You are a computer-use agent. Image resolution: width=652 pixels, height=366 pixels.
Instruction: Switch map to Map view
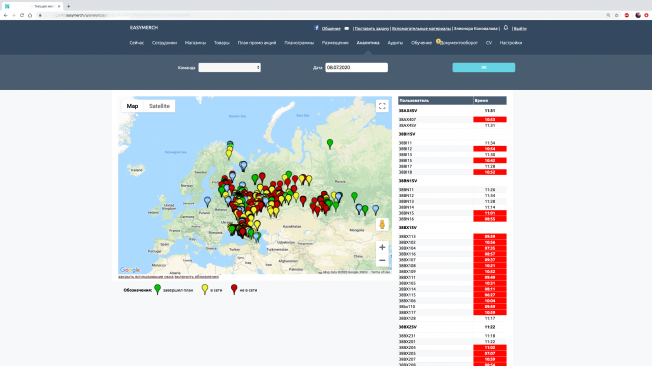(132, 106)
